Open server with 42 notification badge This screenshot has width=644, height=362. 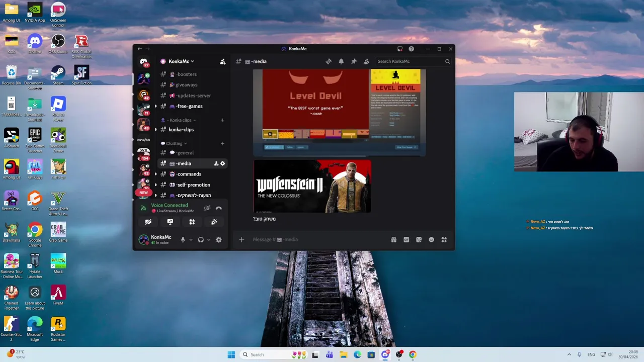(x=143, y=95)
